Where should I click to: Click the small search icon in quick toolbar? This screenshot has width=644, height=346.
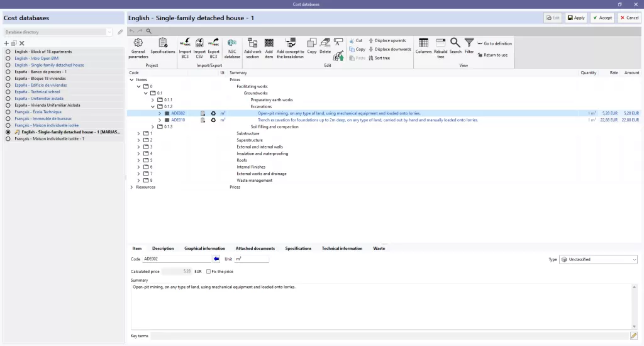click(x=148, y=31)
